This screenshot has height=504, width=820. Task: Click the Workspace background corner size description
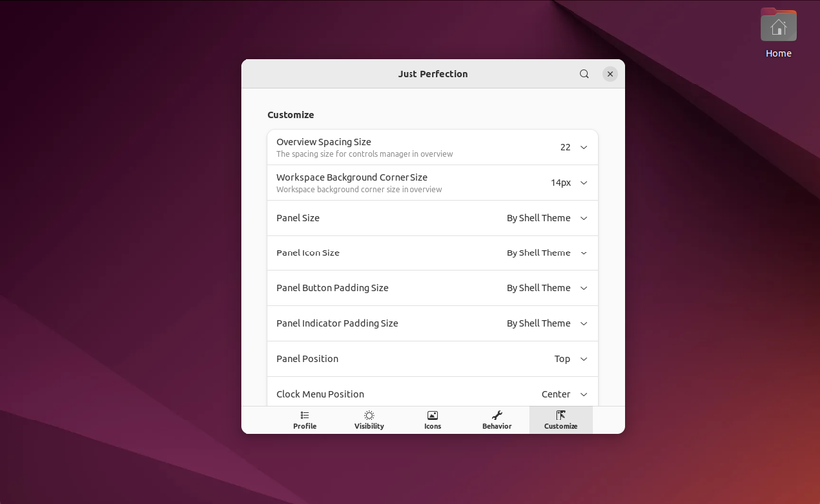point(359,189)
